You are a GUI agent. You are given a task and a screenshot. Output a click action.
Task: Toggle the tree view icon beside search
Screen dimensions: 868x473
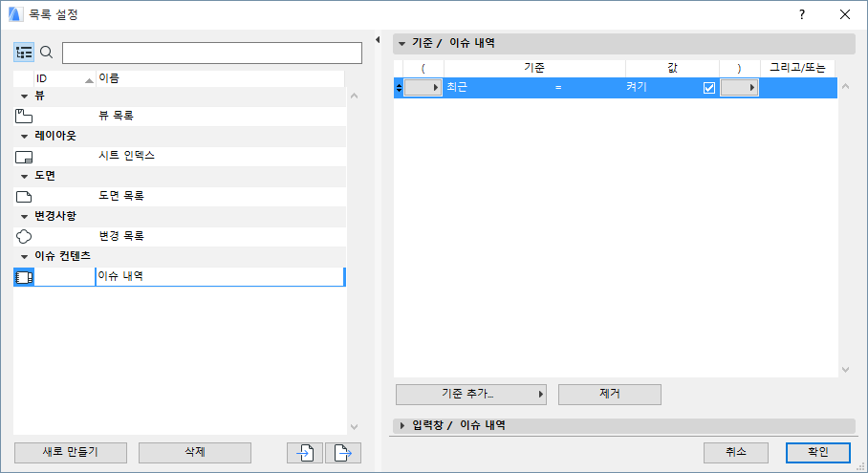point(24,53)
